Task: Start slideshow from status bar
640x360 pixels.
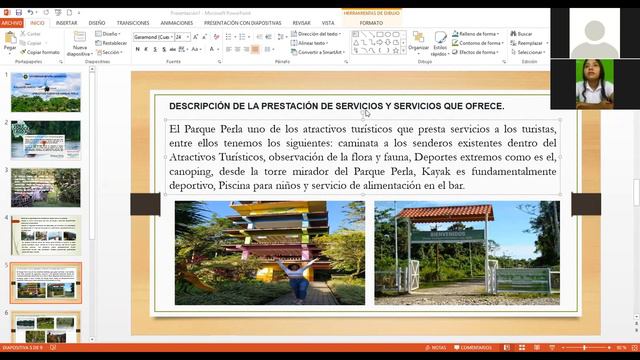Action: (x=552, y=348)
